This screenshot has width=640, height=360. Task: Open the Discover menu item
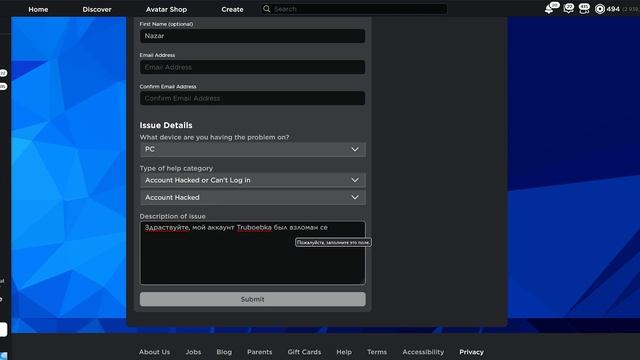pyautogui.click(x=97, y=9)
